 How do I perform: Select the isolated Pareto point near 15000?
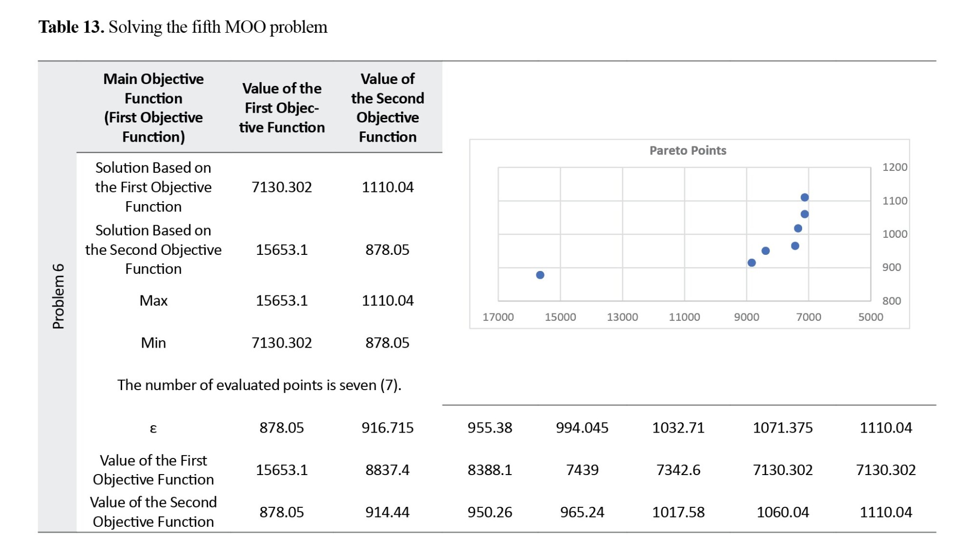point(540,275)
